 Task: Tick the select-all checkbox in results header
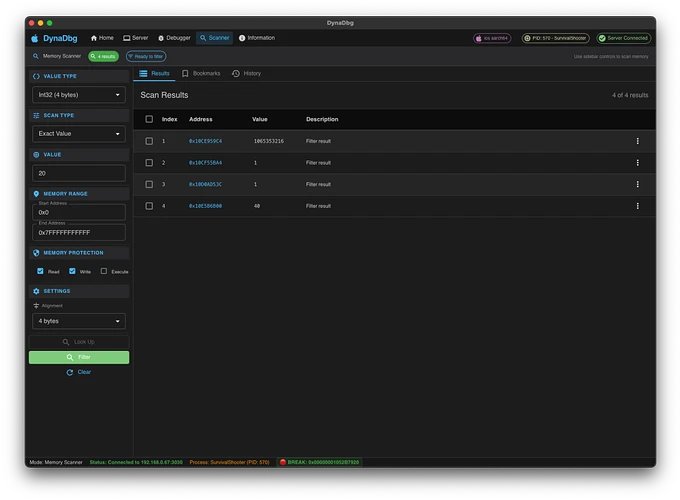[149, 119]
